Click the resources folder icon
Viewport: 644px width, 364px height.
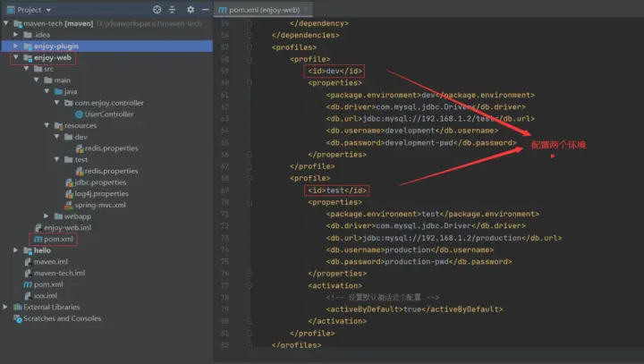coord(58,125)
